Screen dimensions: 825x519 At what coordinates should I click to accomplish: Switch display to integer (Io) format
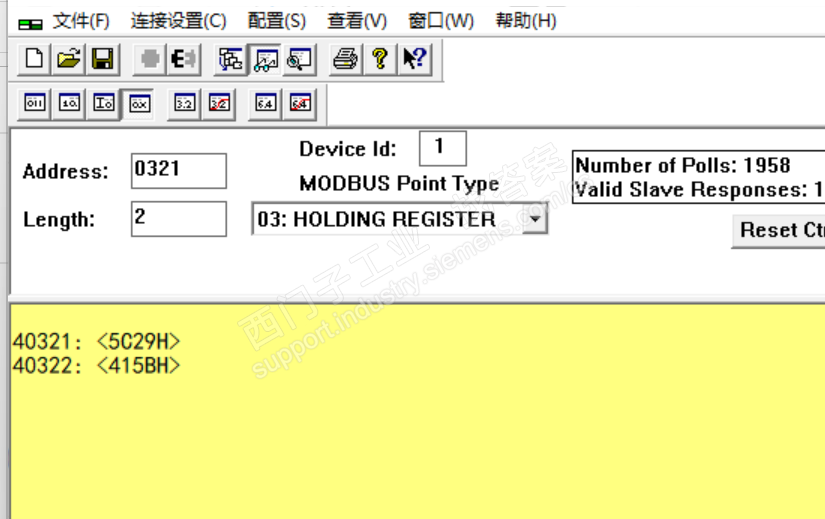(x=103, y=103)
